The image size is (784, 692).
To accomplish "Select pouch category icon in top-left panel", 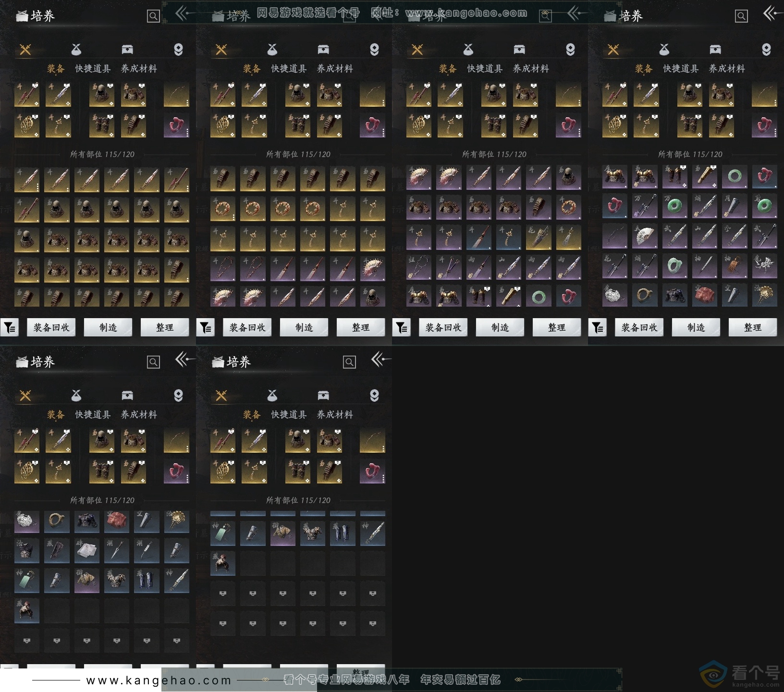I will click(76, 49).
